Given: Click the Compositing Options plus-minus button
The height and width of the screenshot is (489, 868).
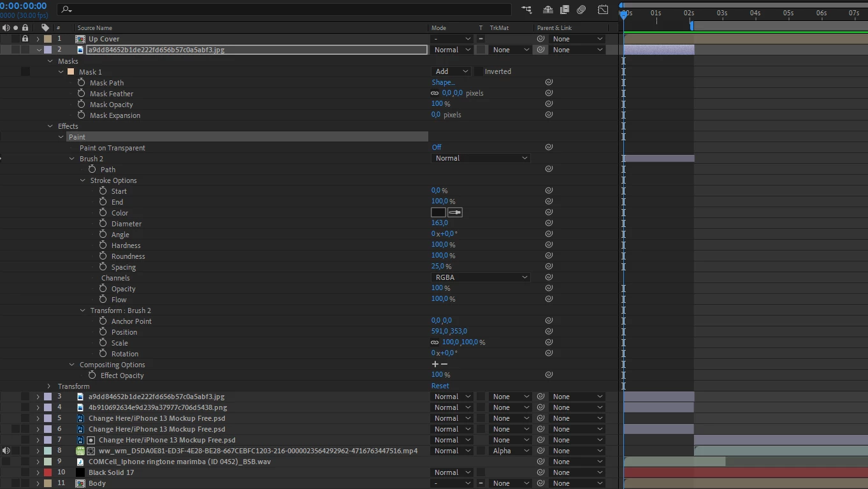Looking at the screenshot, I should (x=440, y=364).
